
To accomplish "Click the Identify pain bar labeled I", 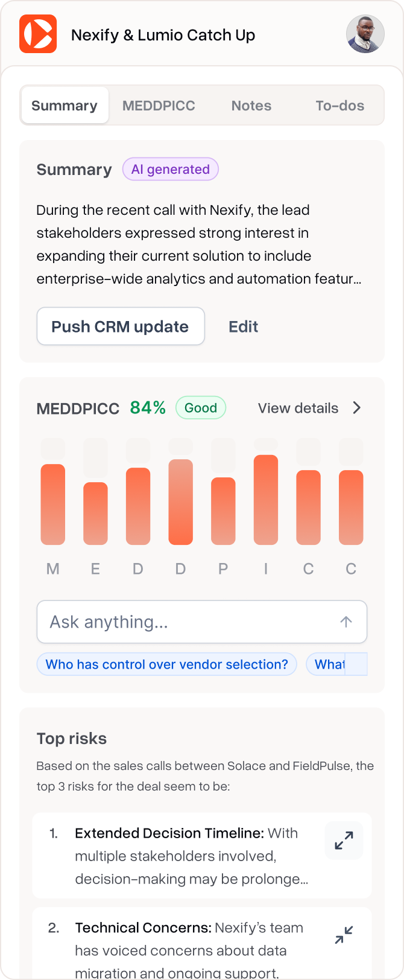I will [x=266, y=500].
